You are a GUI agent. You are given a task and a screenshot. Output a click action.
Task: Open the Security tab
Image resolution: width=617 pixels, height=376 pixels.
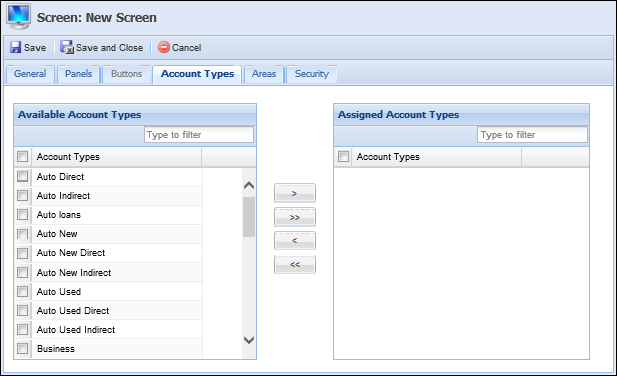point(312,74)
